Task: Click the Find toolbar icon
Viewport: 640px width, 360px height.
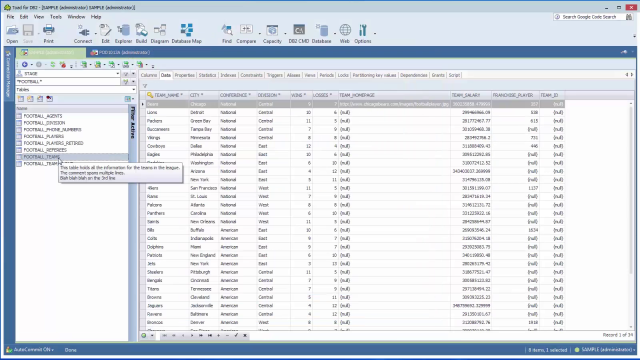Action: 227,33
